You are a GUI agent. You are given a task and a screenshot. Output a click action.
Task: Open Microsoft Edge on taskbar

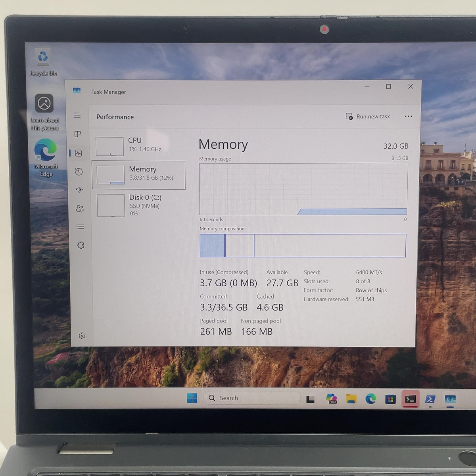coord(371,399)
